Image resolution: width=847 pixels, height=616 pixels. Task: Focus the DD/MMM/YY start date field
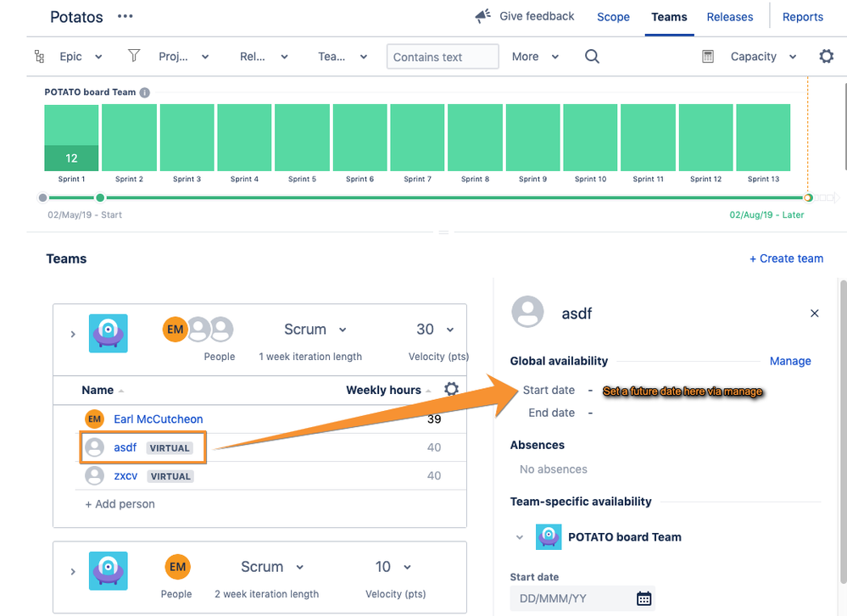tap(582, 598)
